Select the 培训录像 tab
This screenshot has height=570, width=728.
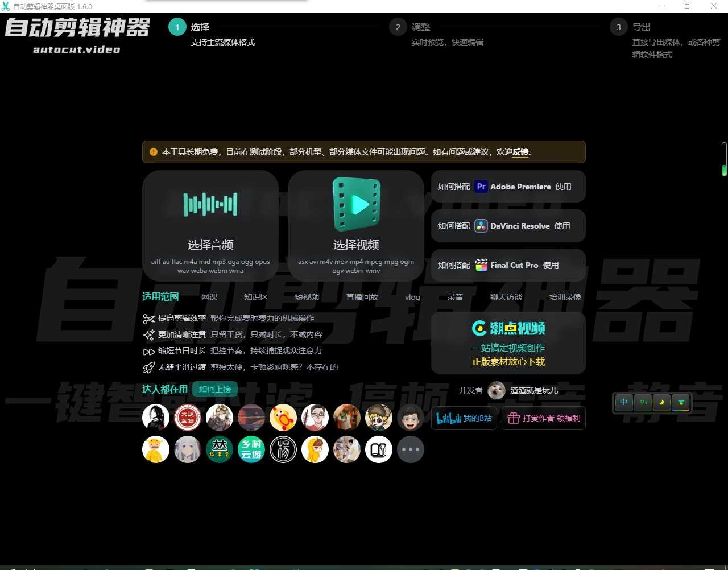[565, 297]
